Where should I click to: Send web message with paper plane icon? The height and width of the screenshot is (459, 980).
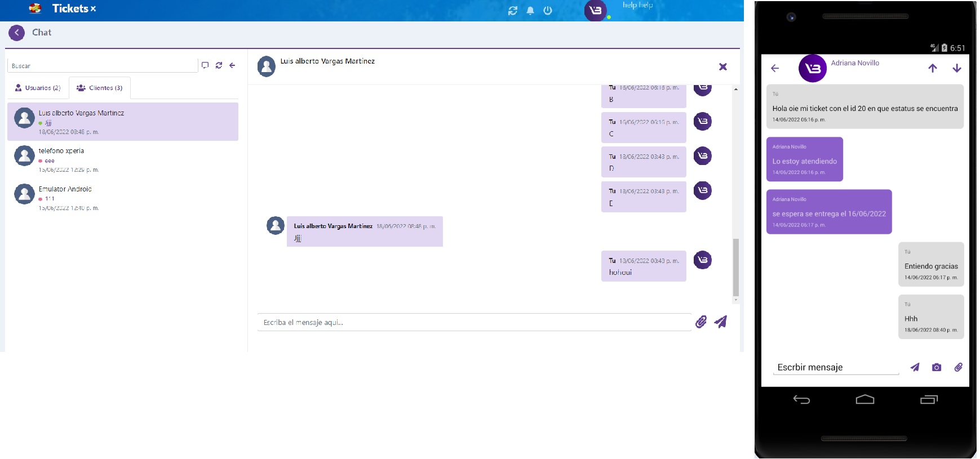click(721, 322)
